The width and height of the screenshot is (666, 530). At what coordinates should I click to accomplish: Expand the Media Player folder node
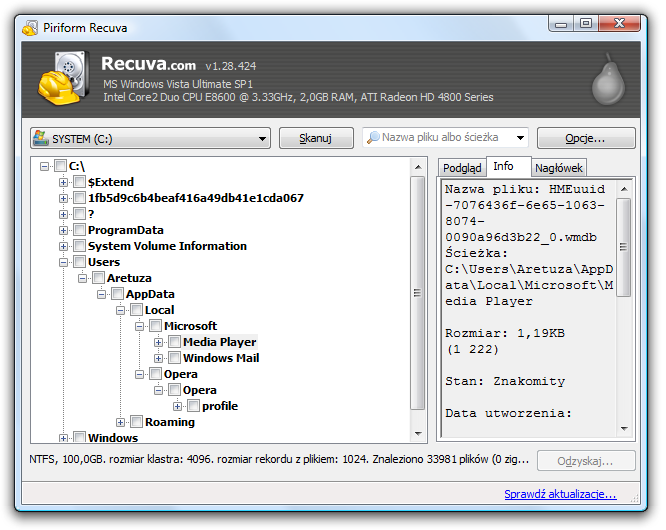[158, 342]
